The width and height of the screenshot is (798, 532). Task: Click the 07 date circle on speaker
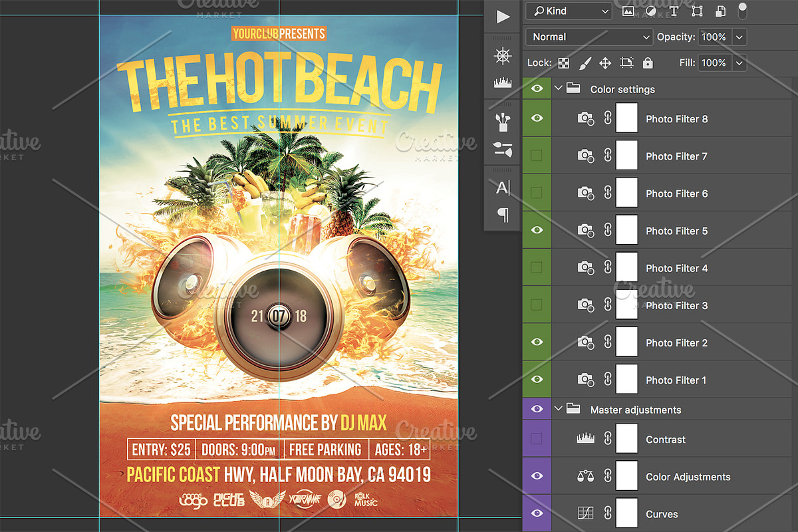279,315
